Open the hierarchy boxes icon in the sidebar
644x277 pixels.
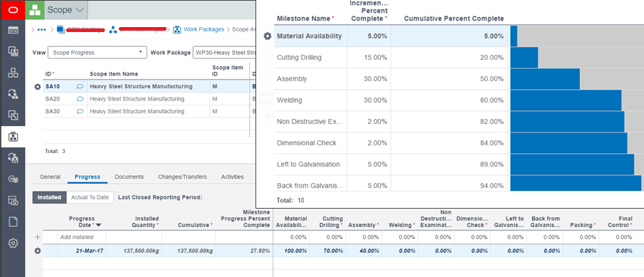point(13,73)
